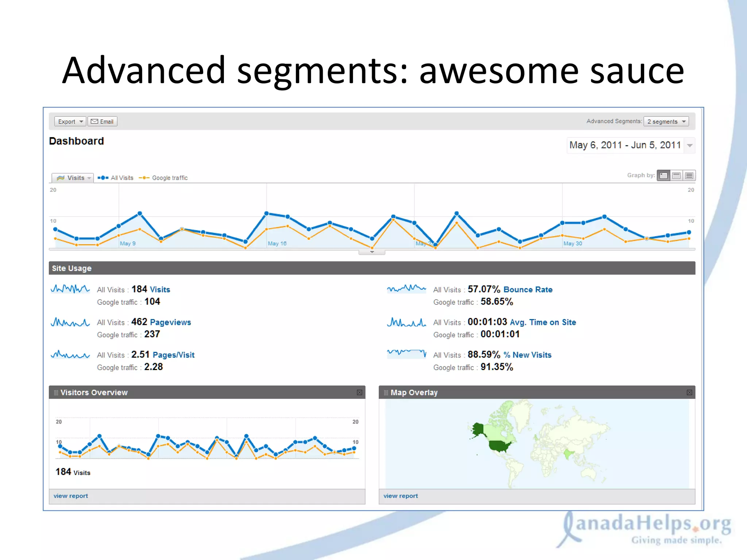Viewport: 747px width, 560px height.
Task: Click the Dashboard heading
Action: point(76,141)
